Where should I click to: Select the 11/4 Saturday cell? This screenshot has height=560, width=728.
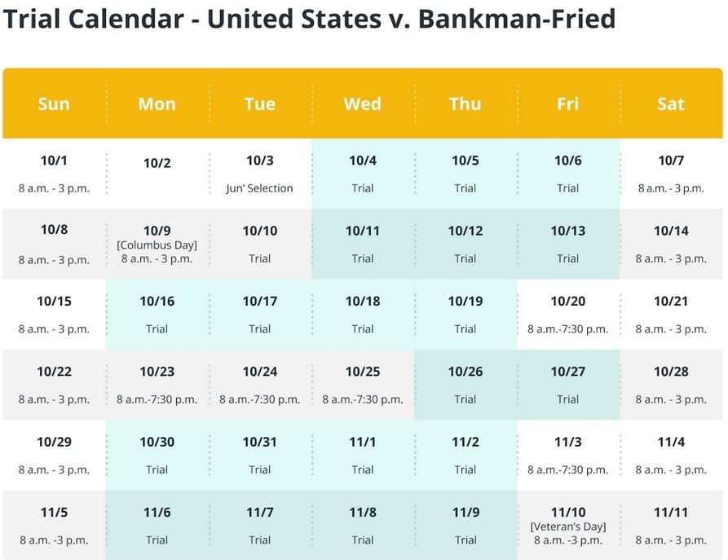671,455
